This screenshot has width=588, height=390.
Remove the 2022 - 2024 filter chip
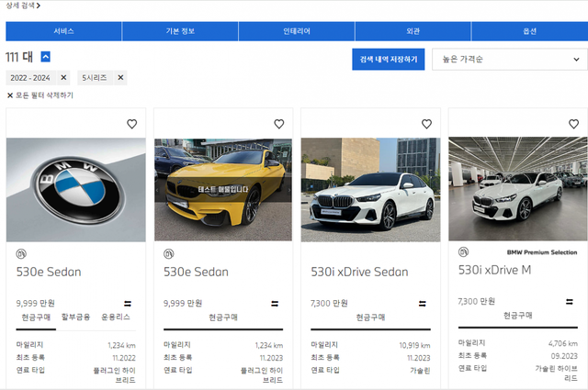coord(66,77)
